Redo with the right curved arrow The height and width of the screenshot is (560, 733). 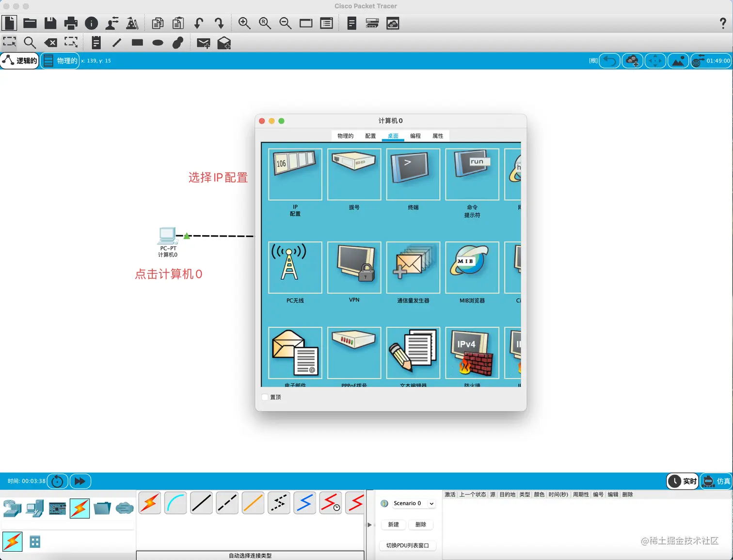[219, 23]
